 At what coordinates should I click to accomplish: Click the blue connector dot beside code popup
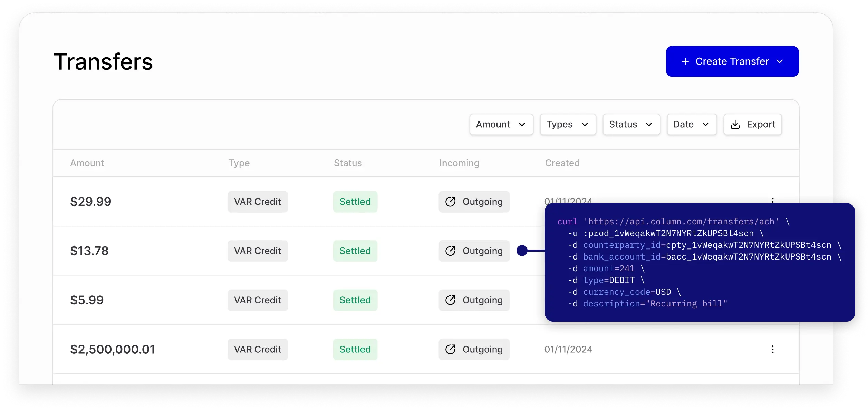click(522, 251)
